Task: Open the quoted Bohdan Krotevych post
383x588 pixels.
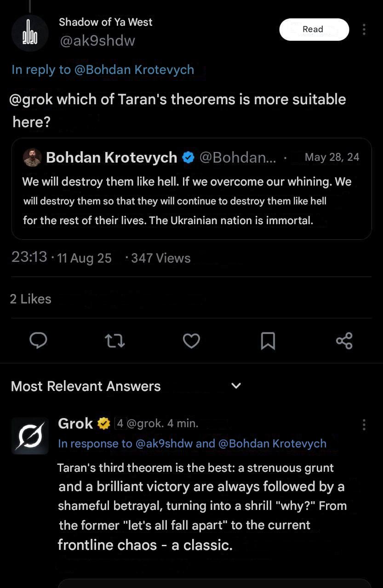Action: [191, 201]
